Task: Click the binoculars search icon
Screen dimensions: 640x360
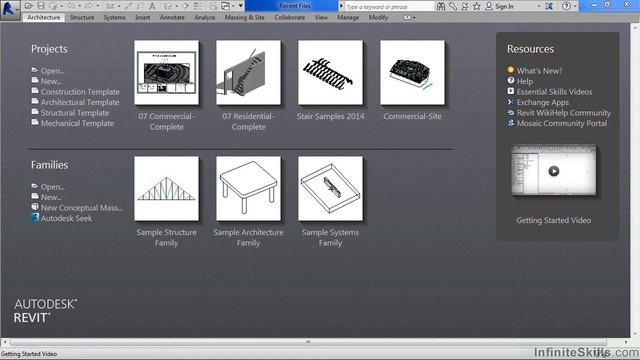Action: point(441,6)
